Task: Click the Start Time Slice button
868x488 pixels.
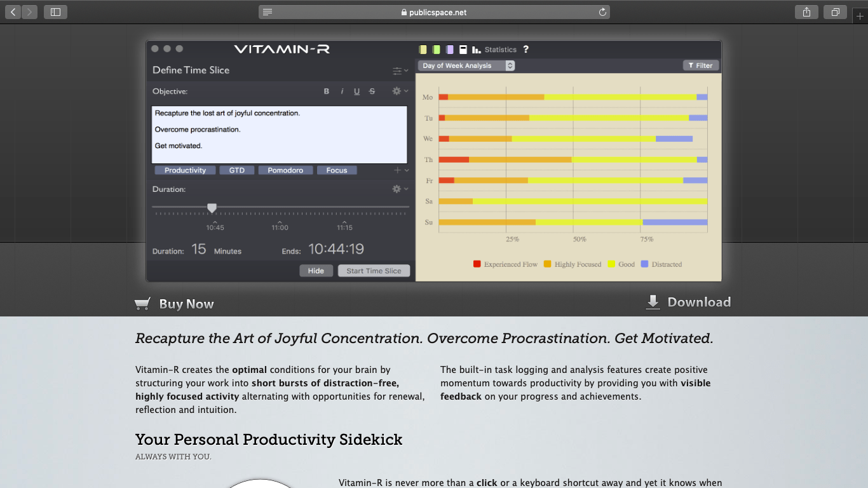Action: [x=374, y=271]
